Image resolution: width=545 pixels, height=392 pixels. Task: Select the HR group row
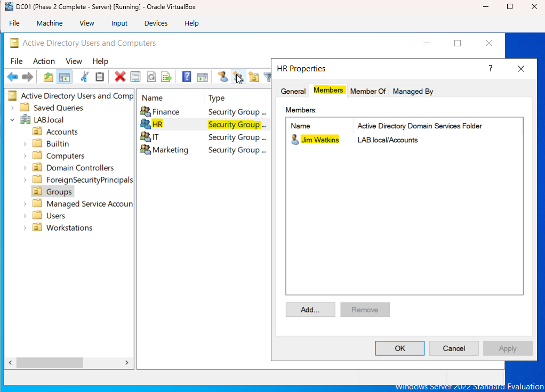(x=204, y=124)
